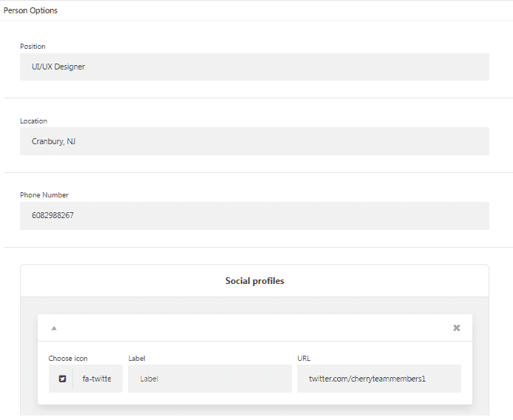Remove the social profile with the X icon
This screenshot has width=513, height=420.
click(x=457, y=328)
